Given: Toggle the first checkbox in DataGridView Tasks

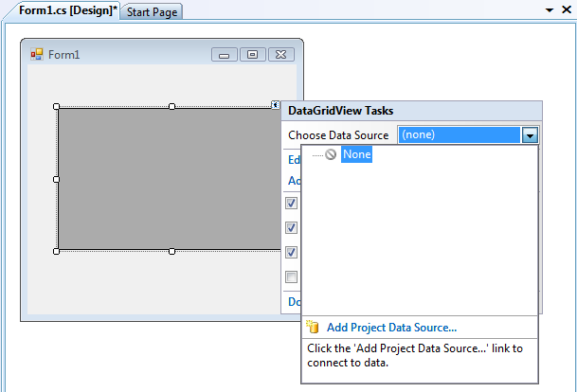Looking at the screenshot, I should [x=292, y=204].
